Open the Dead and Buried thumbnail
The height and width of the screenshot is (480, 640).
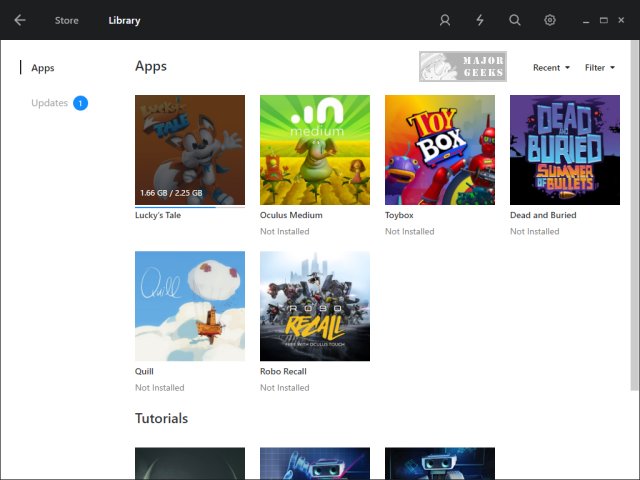[x=564, y=150]
